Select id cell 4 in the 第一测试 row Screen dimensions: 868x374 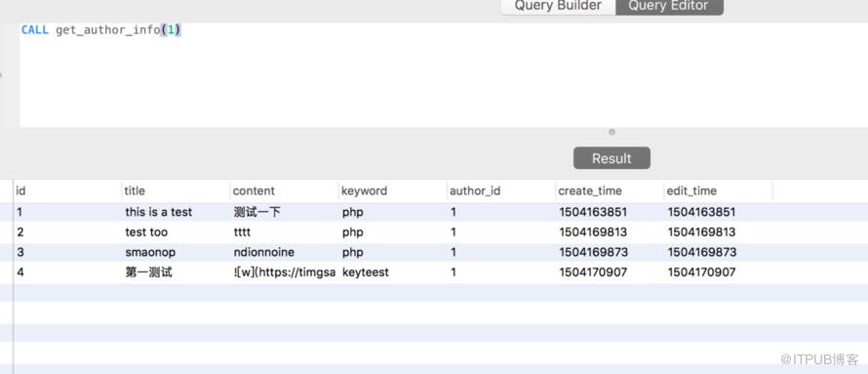click(x=20, y=272)
